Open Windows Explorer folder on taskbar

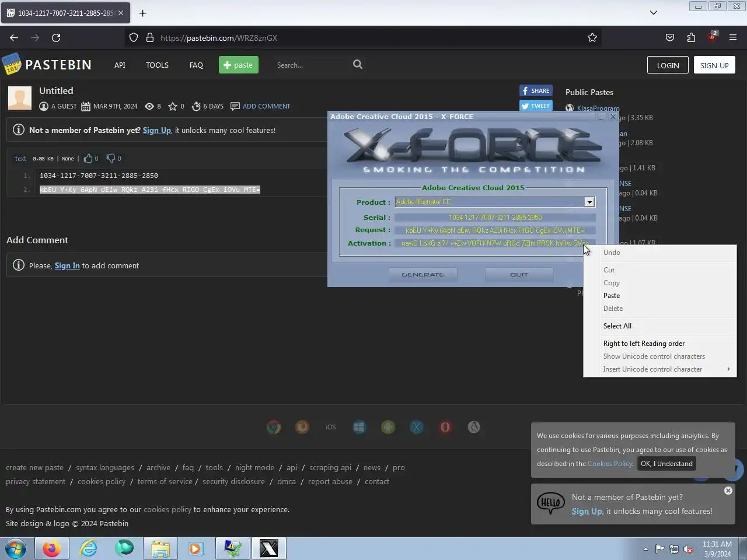[160, 549]
